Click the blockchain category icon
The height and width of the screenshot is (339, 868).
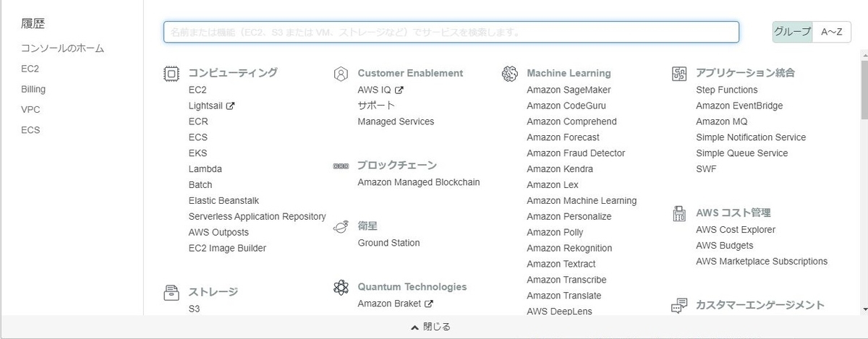[341, 166]
